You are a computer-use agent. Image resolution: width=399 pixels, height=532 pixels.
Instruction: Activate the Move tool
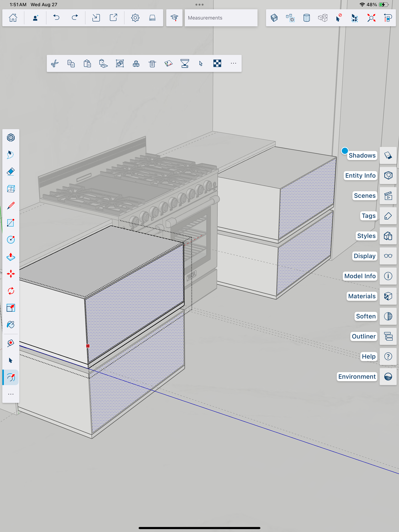(x=11, y=274)
